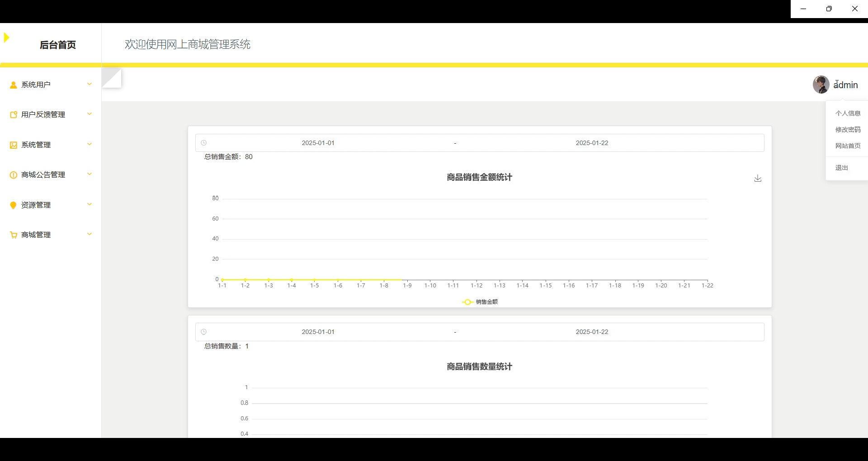The height and width of the screenshot is (461, 868).
Task: Click the 1-9 x-axis label
Action: [x=407, y=286]
